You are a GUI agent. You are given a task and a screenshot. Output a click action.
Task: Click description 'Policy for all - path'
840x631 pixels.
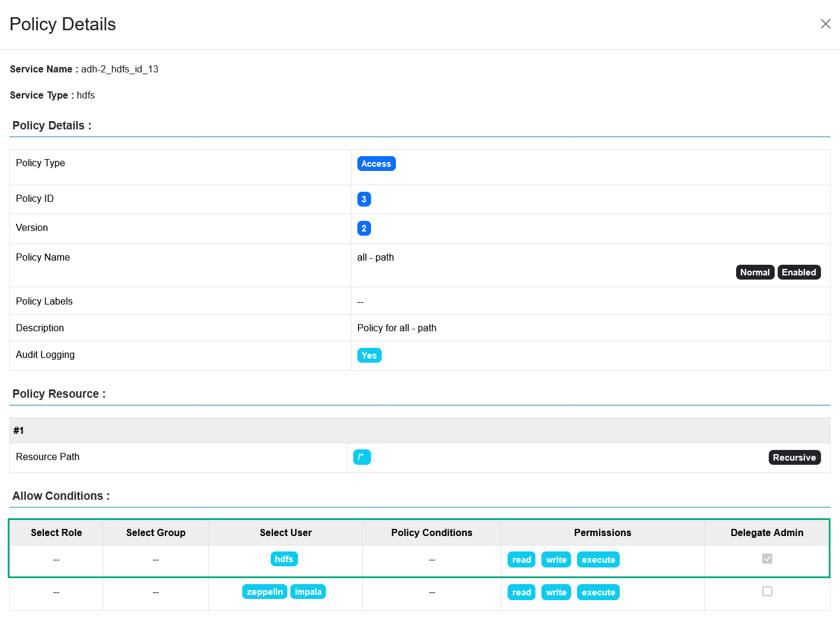(x=397, y=328)
